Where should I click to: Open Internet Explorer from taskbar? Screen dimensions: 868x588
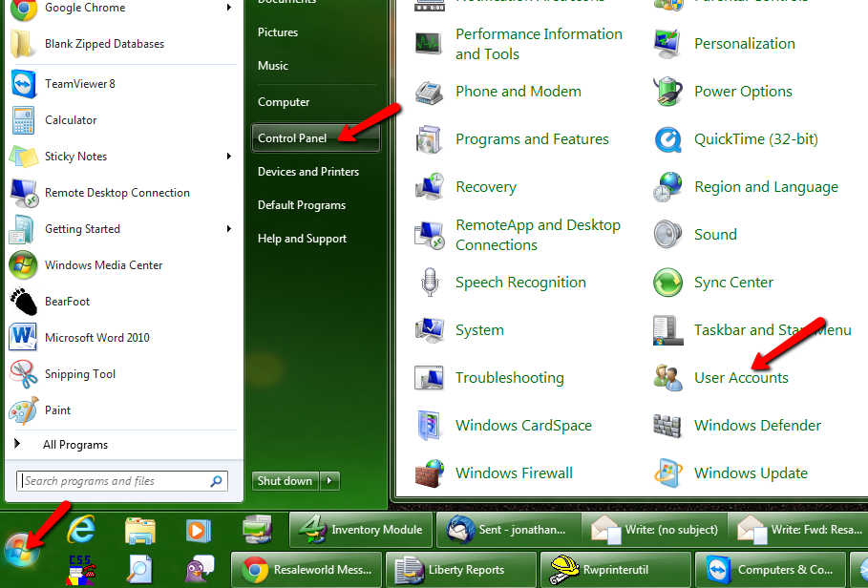tap(81, 530)
